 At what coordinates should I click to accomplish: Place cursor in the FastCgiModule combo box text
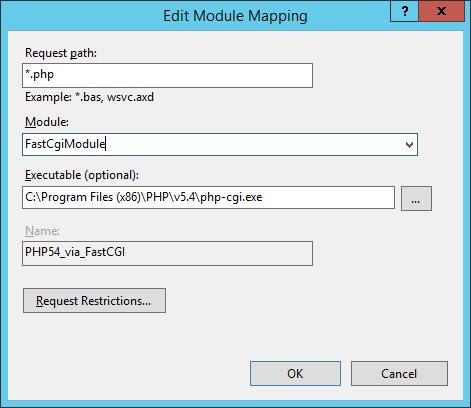[x=65, y=144]
